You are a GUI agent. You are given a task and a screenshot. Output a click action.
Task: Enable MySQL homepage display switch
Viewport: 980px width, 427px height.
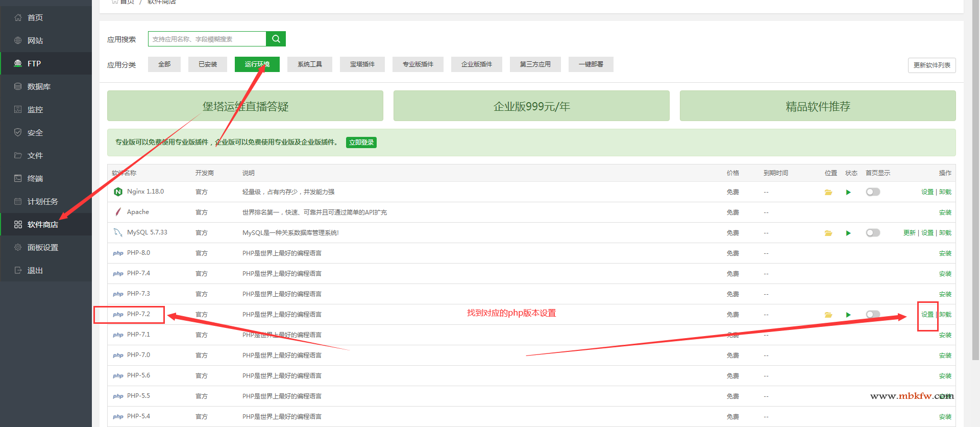coord(873,233)
